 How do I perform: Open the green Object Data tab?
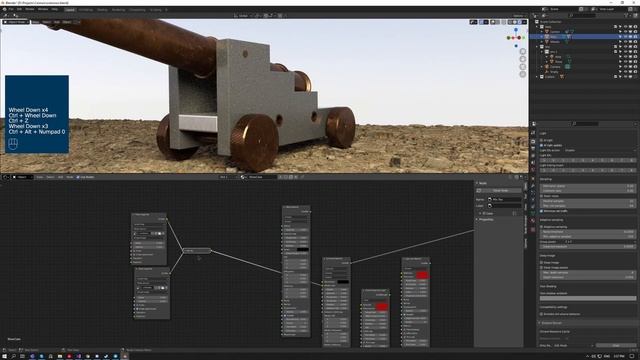(533, 213)
